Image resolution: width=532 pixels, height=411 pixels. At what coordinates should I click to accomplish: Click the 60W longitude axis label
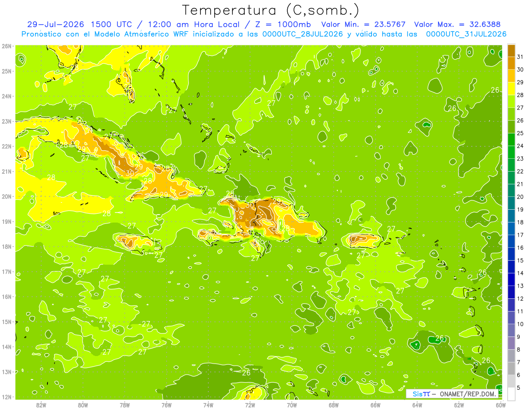pos(501,404)
